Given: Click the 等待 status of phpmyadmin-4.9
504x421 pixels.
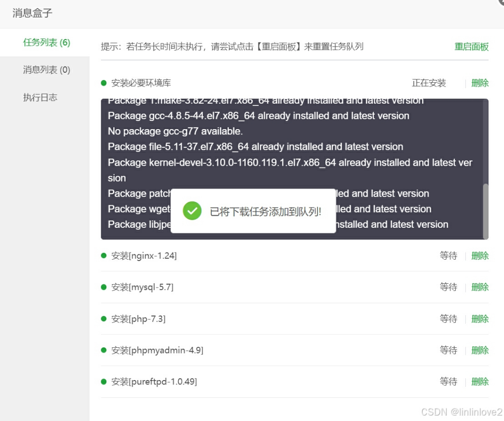Looking at the screenshot, I should pyautogui.click(x=449, y=350).
